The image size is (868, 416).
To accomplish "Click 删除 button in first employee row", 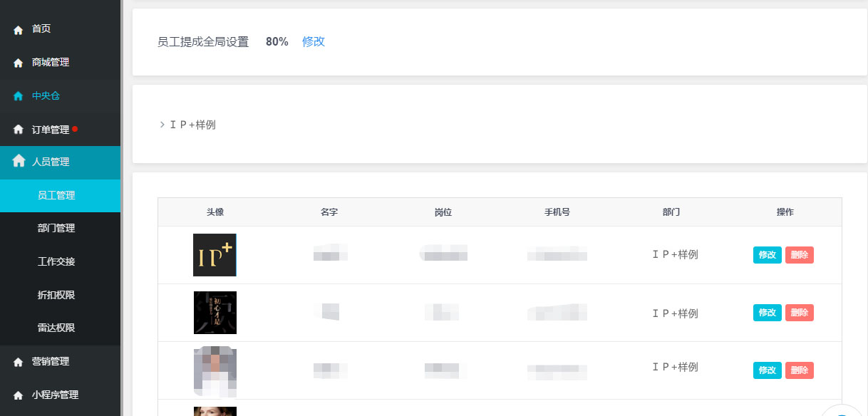I will coord(799,255).
